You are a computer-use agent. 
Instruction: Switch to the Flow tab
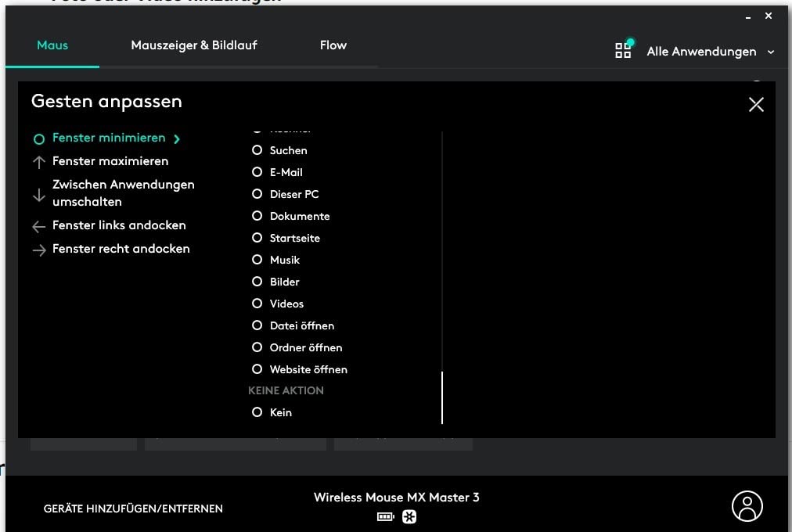coord(333,45)
